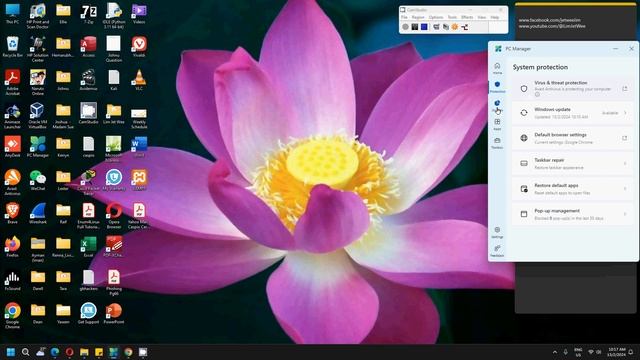Select the Adobe Acrobat desktop icon
Screen dimensions: 640x360
point(12,82)
